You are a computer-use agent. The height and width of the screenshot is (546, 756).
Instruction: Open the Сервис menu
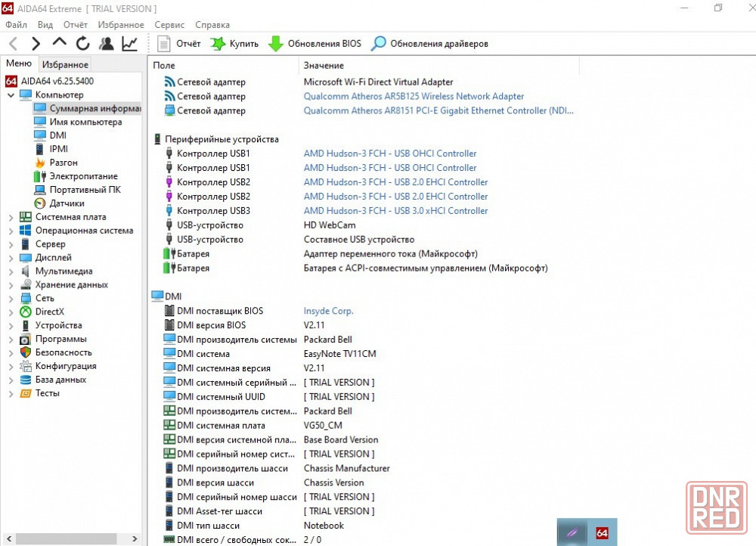pos(169,25)
